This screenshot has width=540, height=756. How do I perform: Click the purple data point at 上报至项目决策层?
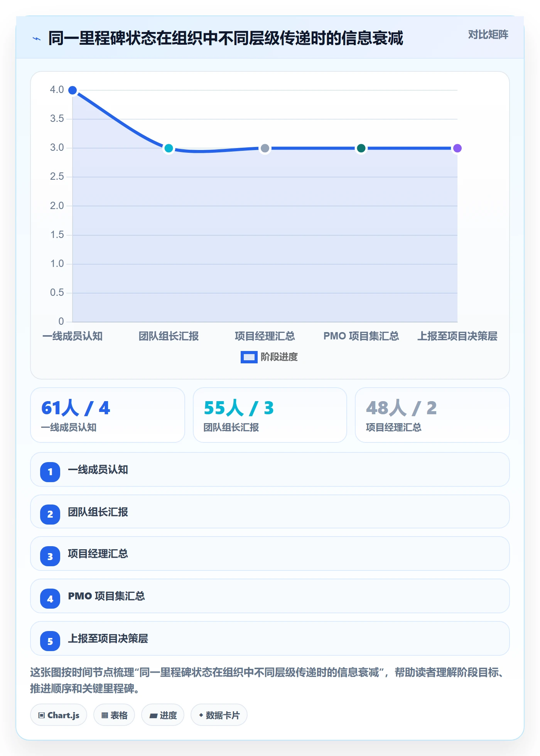(x=457, y=148)
